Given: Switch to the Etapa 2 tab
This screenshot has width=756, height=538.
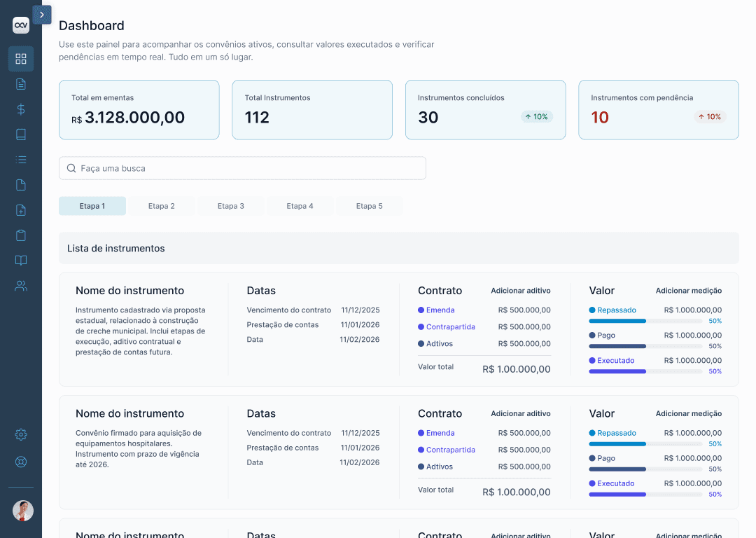Looking at the screenshot, I should tap(162, 206).
